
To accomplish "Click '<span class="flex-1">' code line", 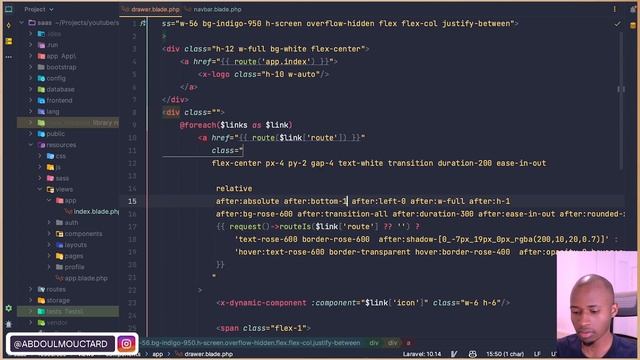I will (x=263, y=328).
